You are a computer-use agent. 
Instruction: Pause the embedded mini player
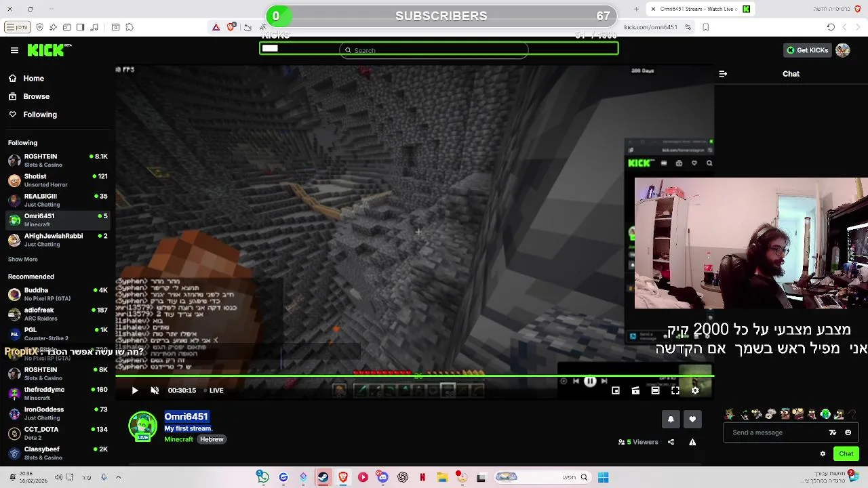pyautogui.click(x=590, y=382)
